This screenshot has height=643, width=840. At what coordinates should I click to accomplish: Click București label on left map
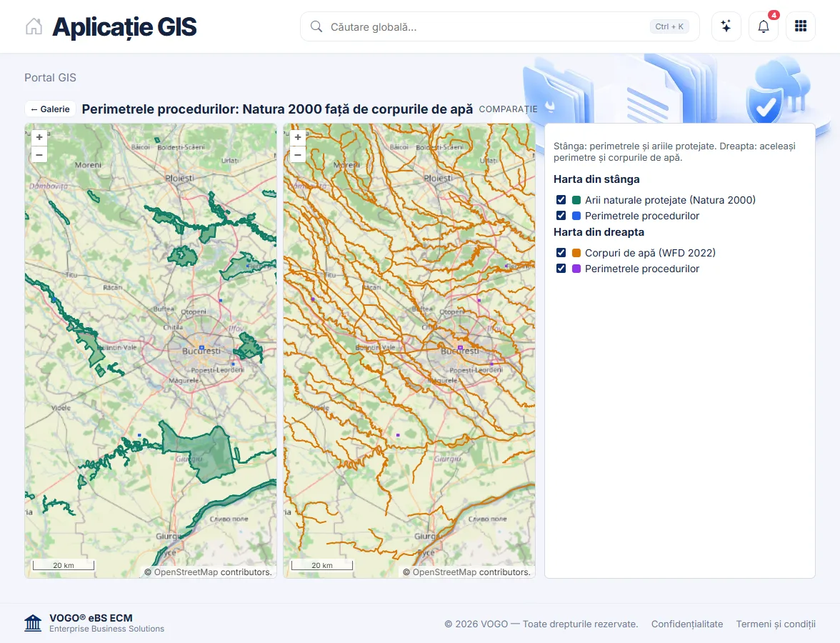point(201,351)
